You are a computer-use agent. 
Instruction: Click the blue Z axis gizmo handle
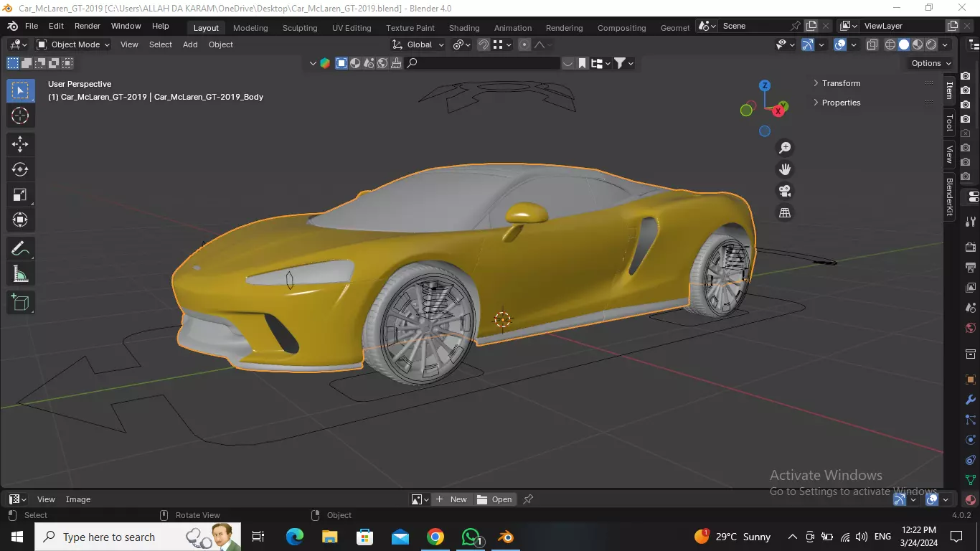point(765,85)
